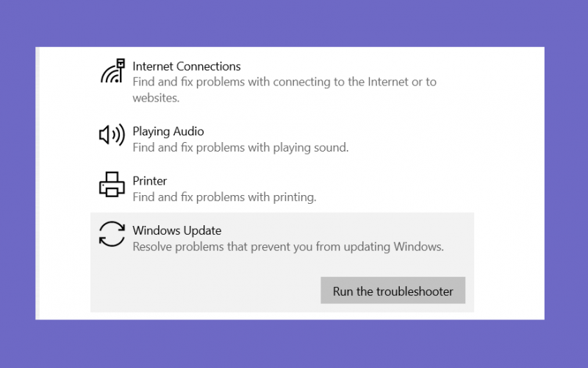The image size is (588, 368).
Task: Click the Internet Connections Wi-Fi icon
Action: pyautogui.click(x=112, y=71)
